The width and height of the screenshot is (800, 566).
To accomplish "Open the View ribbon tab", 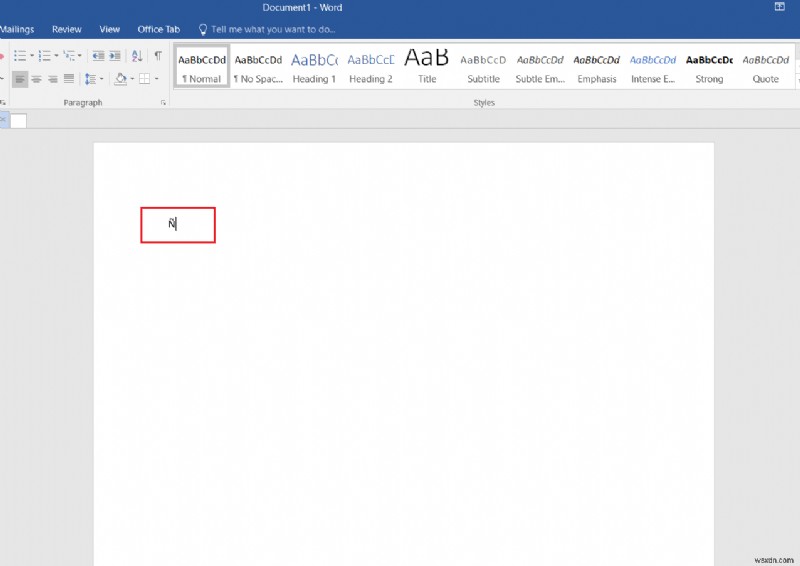I will coord(109,30).
